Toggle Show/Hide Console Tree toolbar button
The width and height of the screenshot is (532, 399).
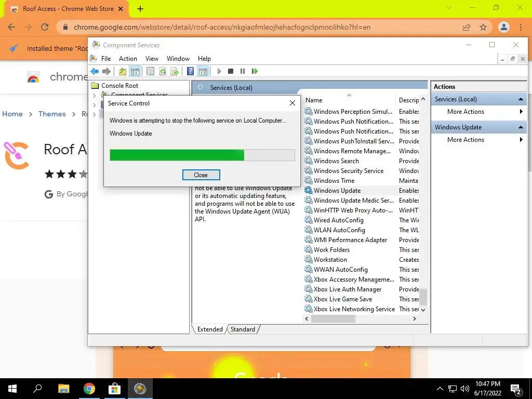(135, 71)
